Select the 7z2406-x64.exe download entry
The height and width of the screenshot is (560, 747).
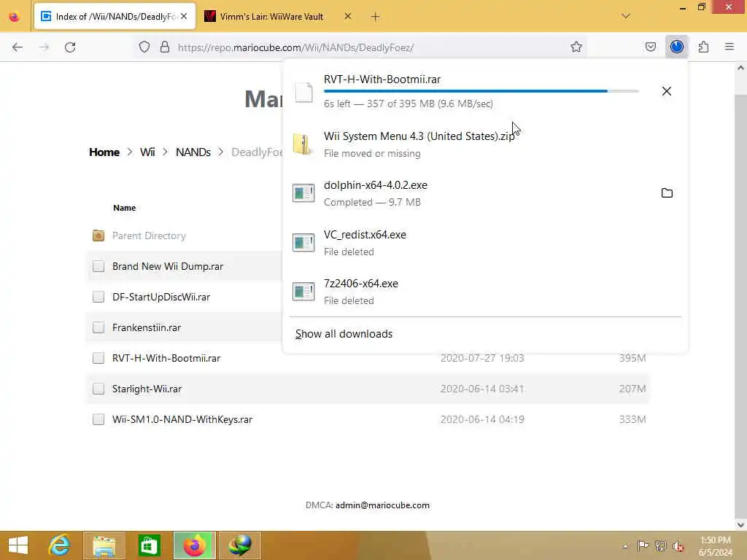485,291
